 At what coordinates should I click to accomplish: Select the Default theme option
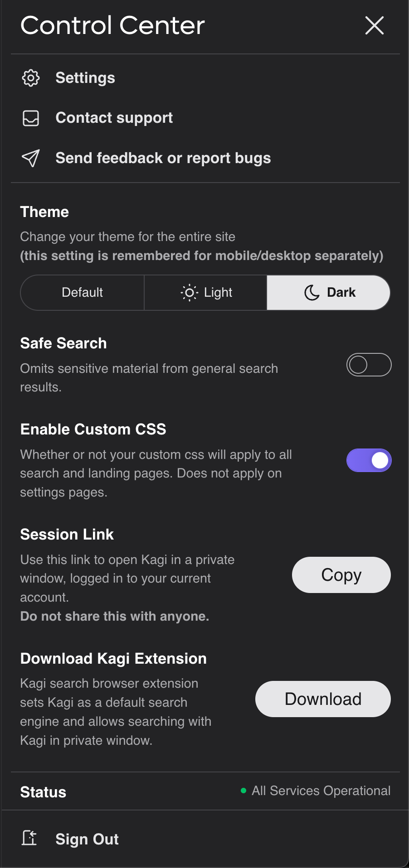(82, 293)
